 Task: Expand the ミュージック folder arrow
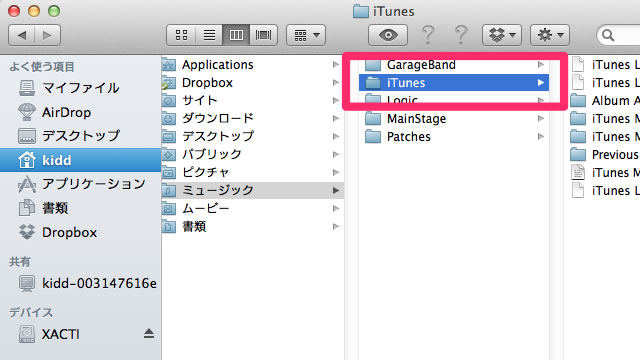(336, 190)
